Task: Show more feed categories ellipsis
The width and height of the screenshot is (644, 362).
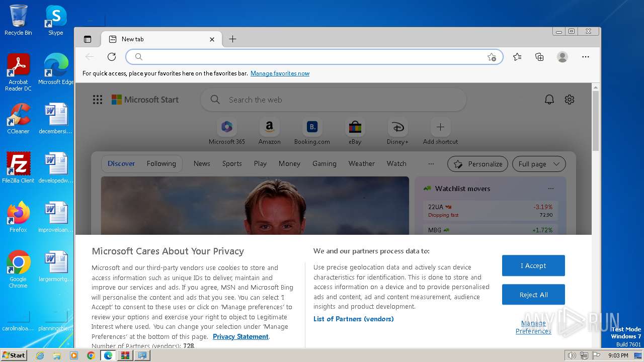Action: point(431,163)
